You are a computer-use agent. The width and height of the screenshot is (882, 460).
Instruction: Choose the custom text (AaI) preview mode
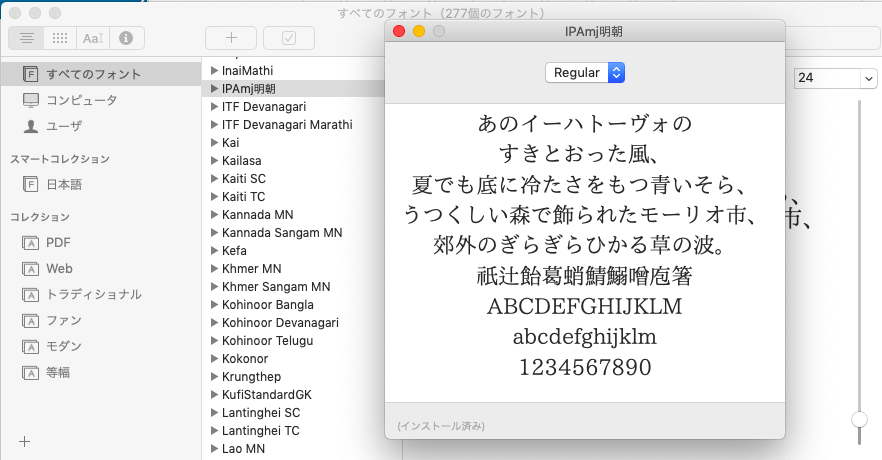93,38
